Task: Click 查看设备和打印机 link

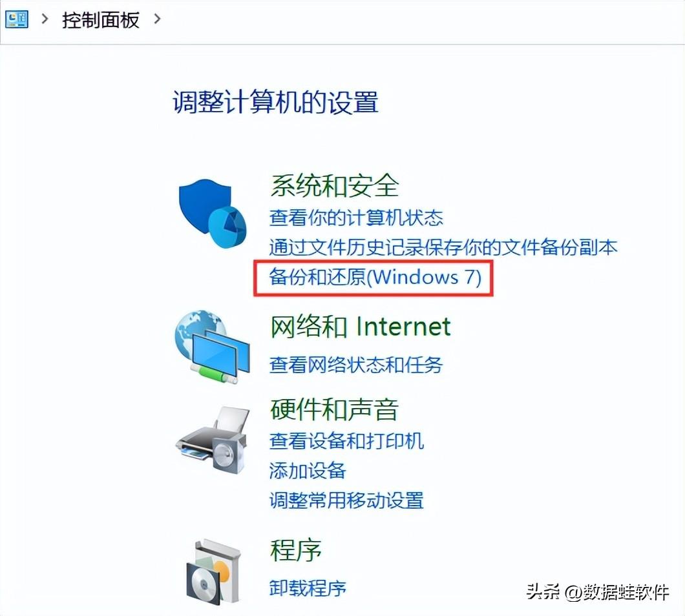Action: click(x=346, y=441)
